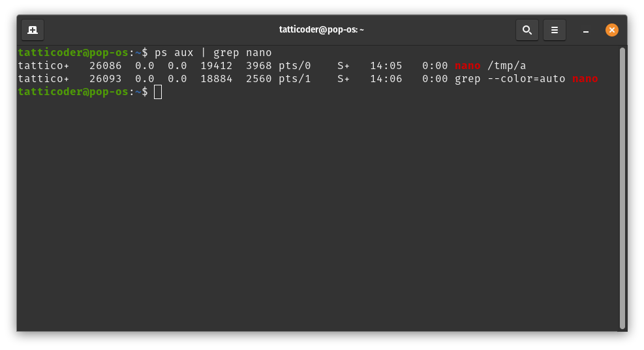644x350 pixels.
Task: Click PID 26086 in process list
Action: click(105, 66)
